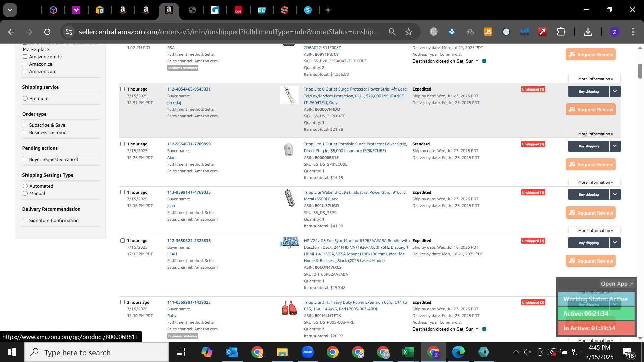The width and height of the screenshot is (644, 362).
Task: Open Microsoft Edge from the taskbar
Action: pos(458,352)
